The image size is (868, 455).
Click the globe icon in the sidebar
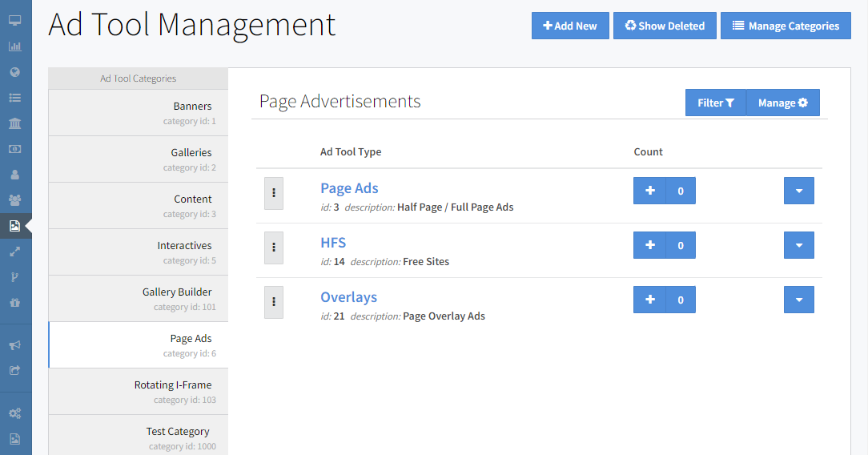pyautogui.click(x=14, y=72)
